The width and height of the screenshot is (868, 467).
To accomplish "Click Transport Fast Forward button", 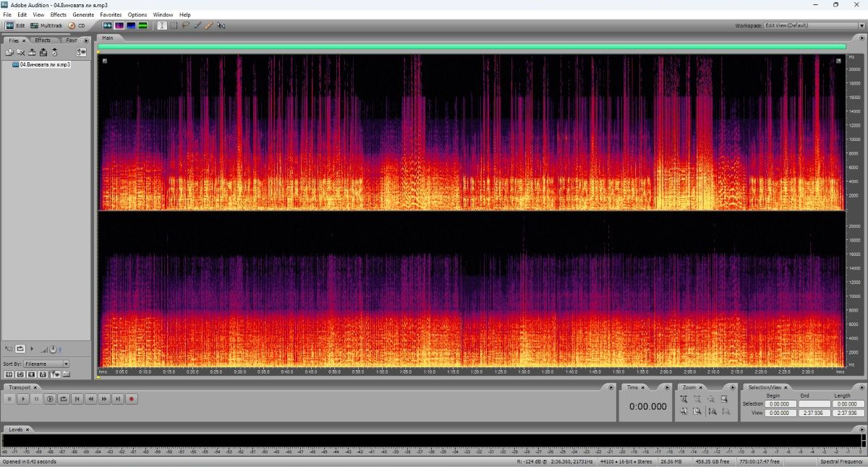I will click(x=104, y=398).
